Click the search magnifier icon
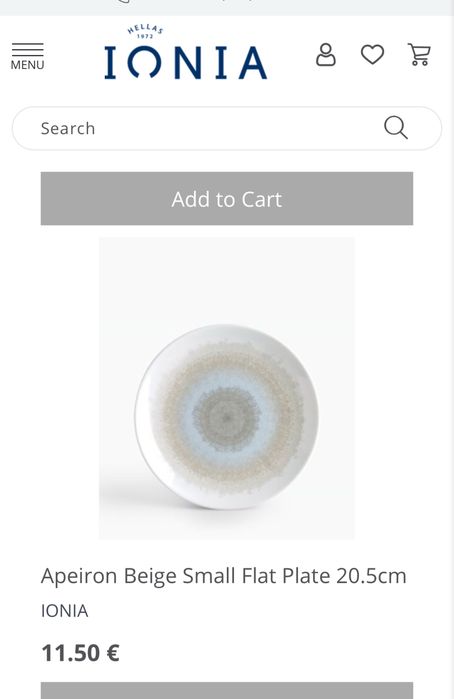Screen dimensions: 454x699 coord(396,128)
